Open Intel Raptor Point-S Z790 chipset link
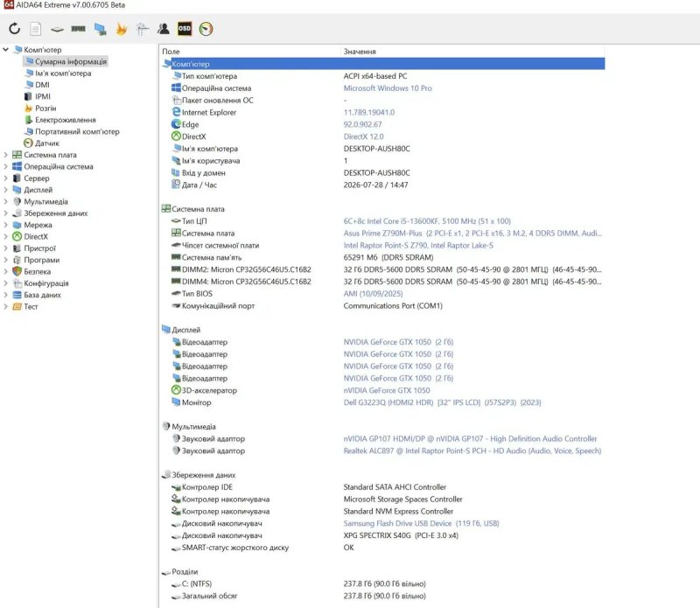Image resolution: width=700 pixels, height=608 pixels. click(x=418, y=245)
